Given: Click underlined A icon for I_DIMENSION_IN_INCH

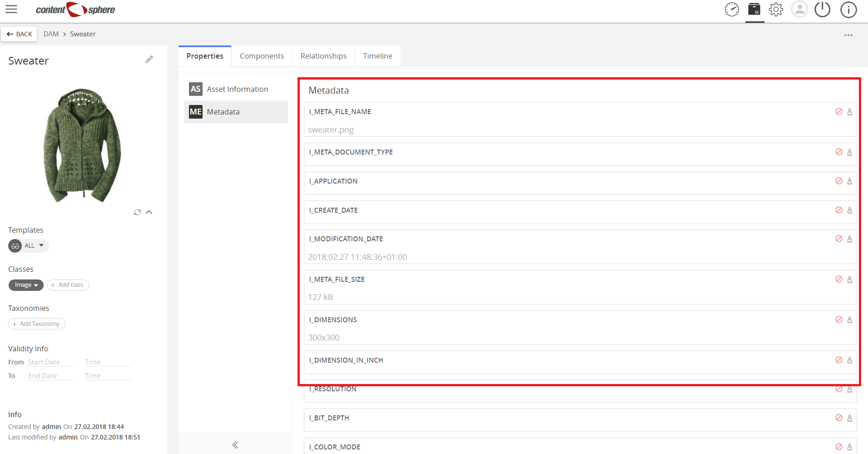Looking at the screenshot, I should click(849, 360).
